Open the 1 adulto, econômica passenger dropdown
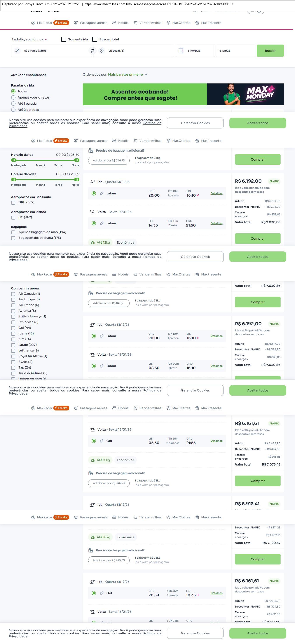Viewport: 295px width, 644px height. point(30,39)
